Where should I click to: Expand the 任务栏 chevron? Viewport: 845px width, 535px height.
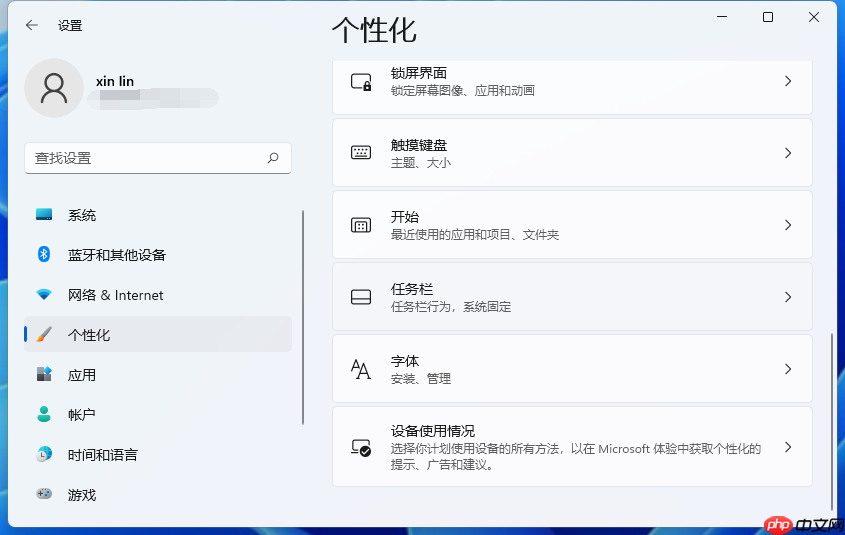tap(788, 297)
